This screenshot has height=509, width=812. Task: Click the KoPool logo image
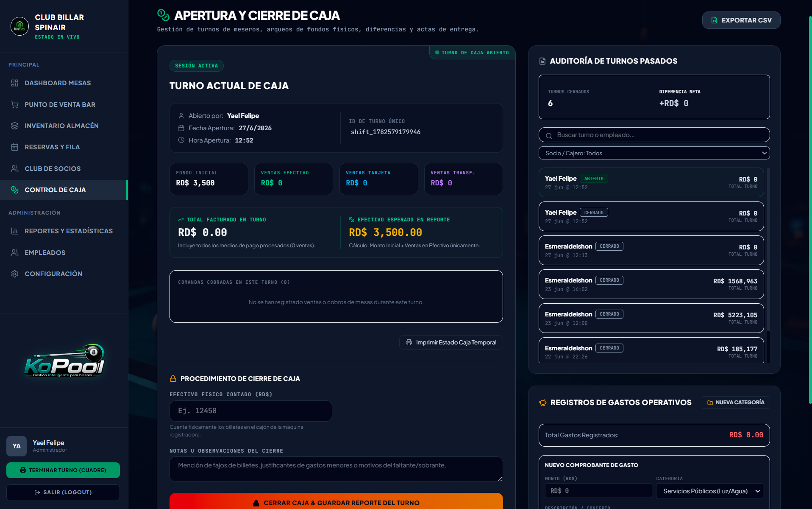(64, 361)
